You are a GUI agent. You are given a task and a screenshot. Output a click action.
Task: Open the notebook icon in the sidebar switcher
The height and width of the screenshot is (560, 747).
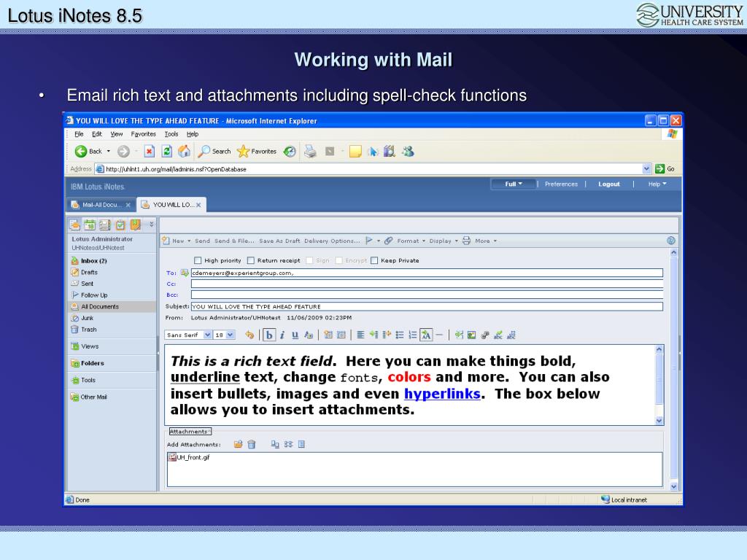[x=135, y=225]
